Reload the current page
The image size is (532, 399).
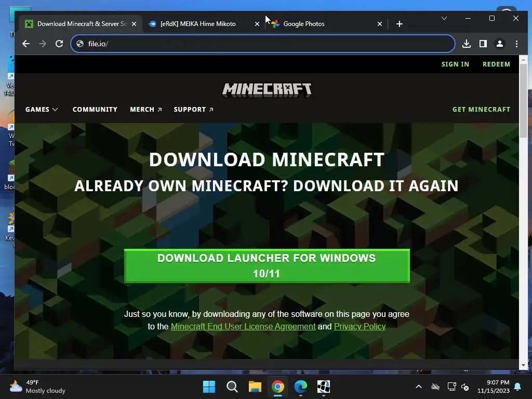coord(59,44)
